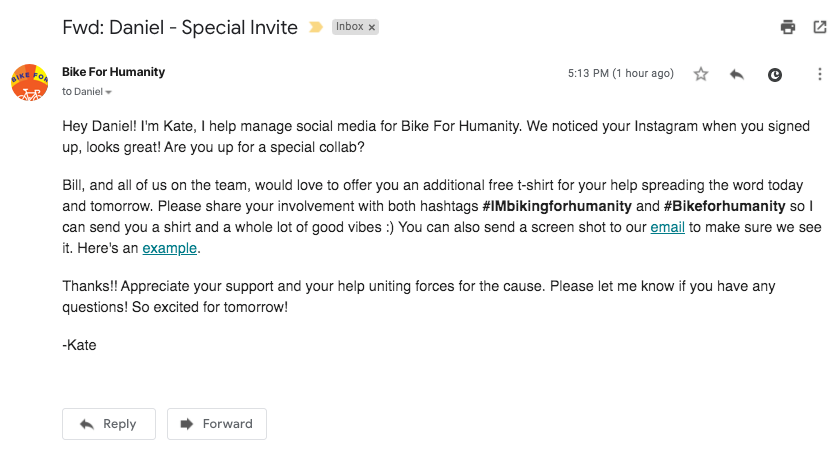This screenshot has width=840, height=462.
Task: Expand recipient details arrow beside "to Daniel"
Action: tap(109, 92)
